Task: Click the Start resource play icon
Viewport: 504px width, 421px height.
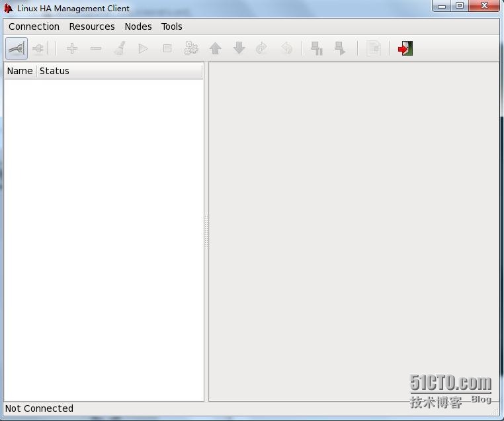Action: point(143,48)
